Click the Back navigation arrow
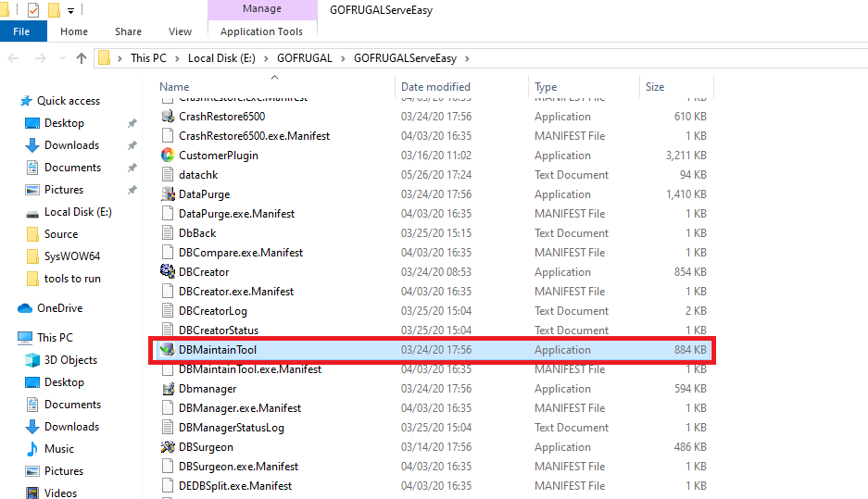The image size is (868, 499). (x=13, y=58)
